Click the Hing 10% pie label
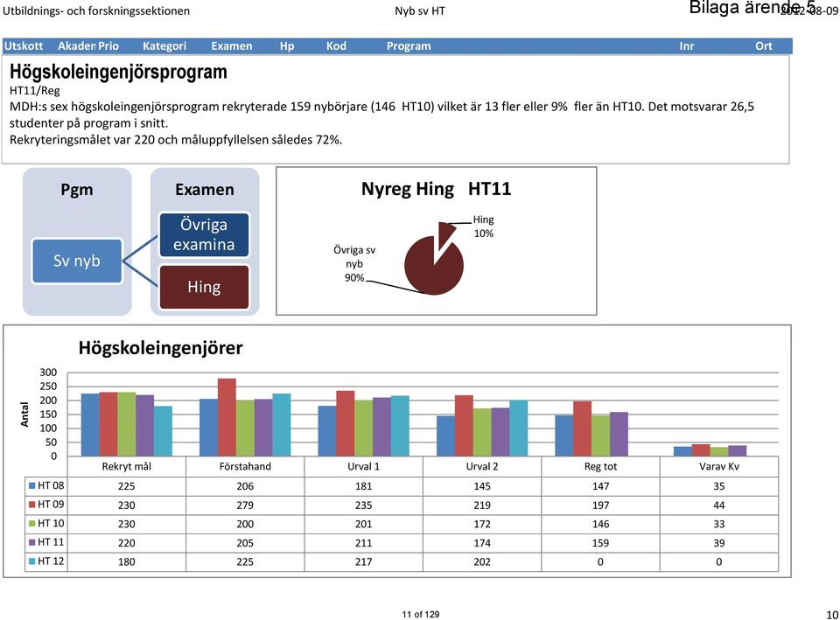 pos(483,226)
